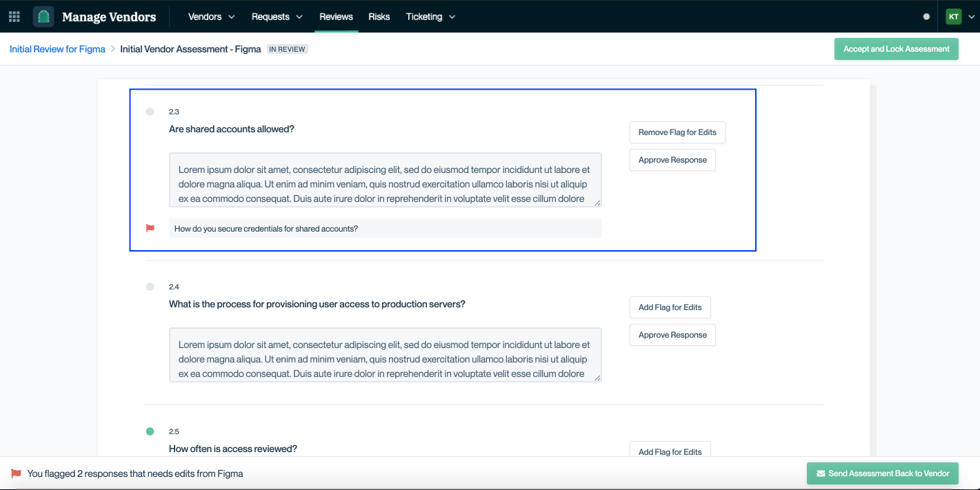Click the KT user avatar

[x=954, y=17]
